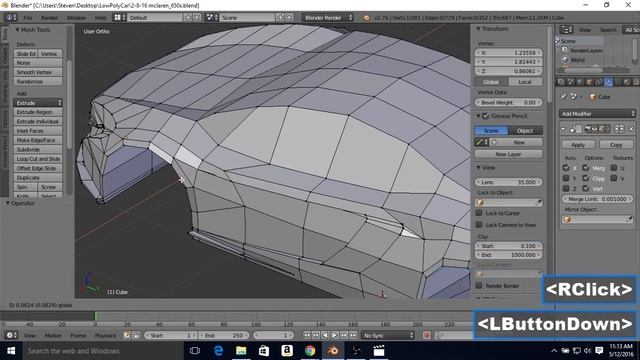Open the File menu
The width and height of the screenshot is (640, 360).
(27, 18)
